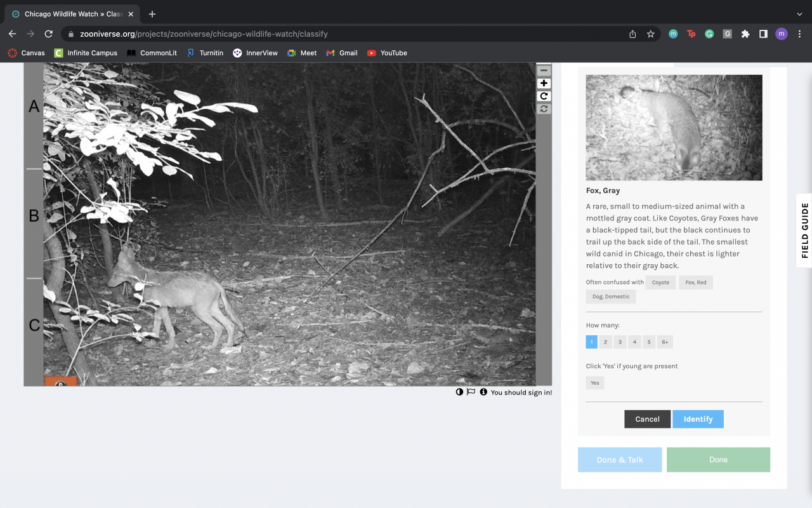Viewport: 812px width, 508px height.
Task: Bookmark this page with the star
Action: coord(650,34)
